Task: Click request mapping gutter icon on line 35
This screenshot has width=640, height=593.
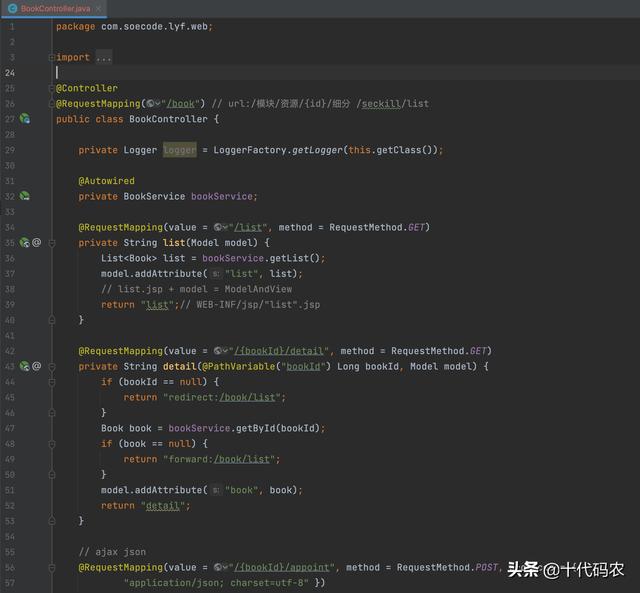Action: 25,243
